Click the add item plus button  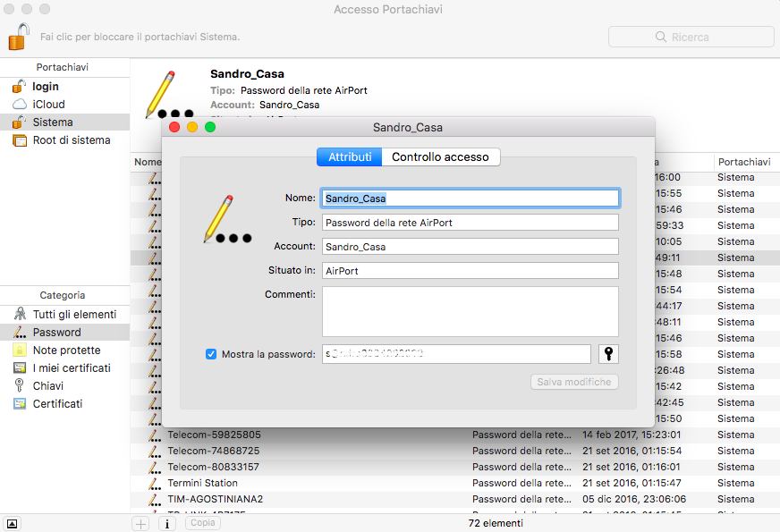tap(140, 524)
